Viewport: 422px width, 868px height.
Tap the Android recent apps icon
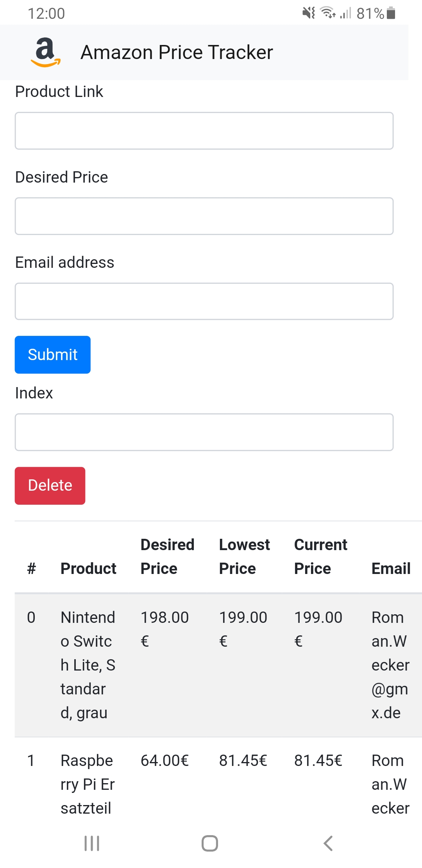pos(92,843)
